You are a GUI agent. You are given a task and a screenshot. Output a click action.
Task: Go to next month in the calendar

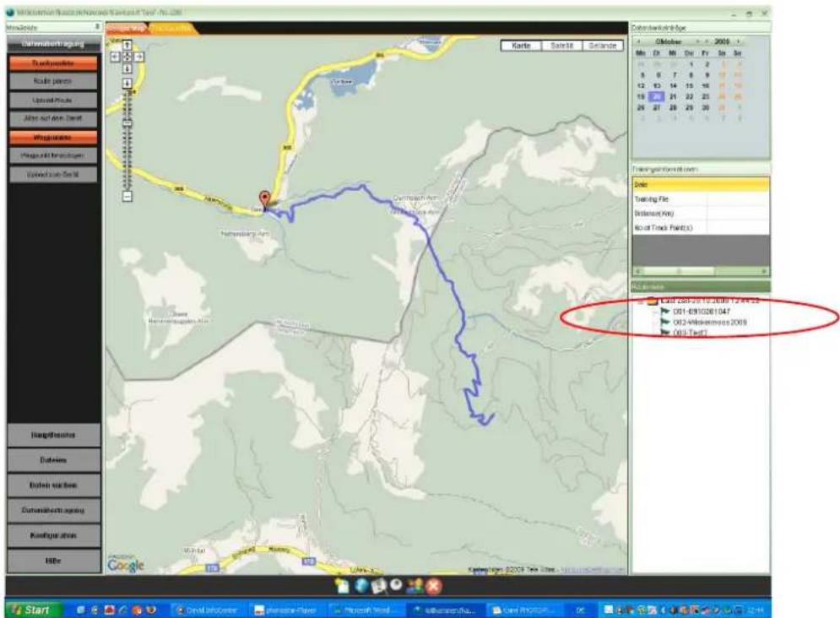coord(697,41)
